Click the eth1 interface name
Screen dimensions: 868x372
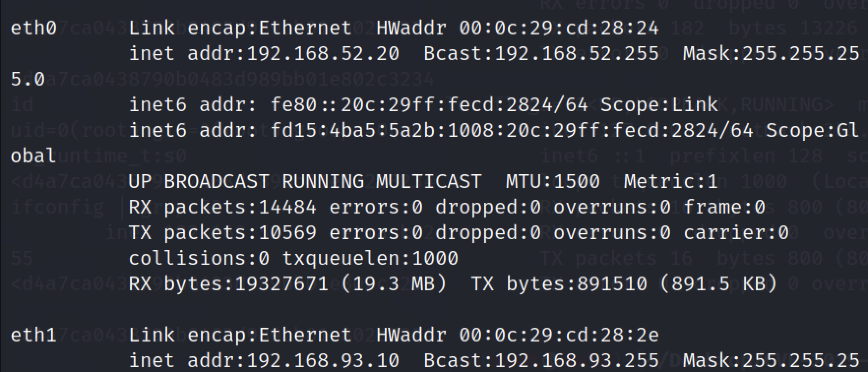33,335
